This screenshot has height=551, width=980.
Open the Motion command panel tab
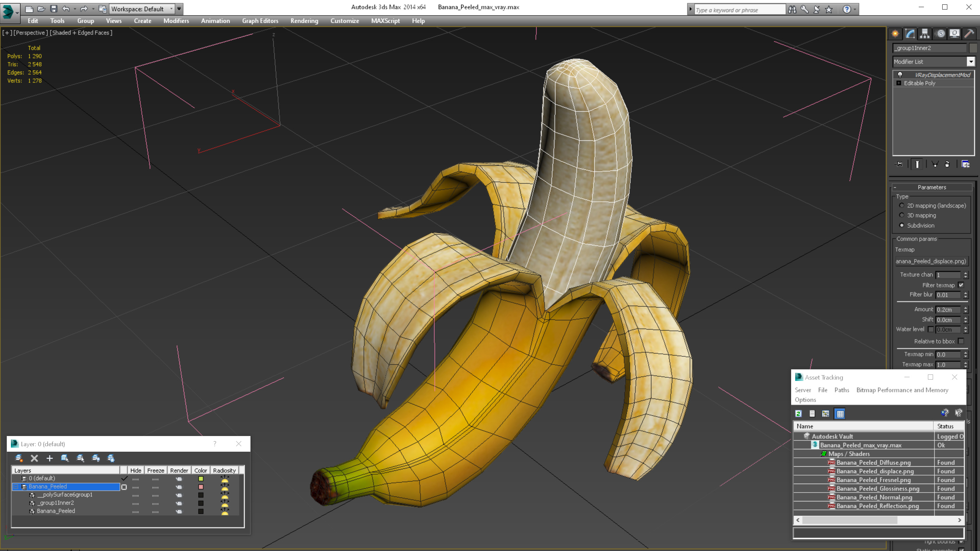pyautogui.click(x=941, y=33)
